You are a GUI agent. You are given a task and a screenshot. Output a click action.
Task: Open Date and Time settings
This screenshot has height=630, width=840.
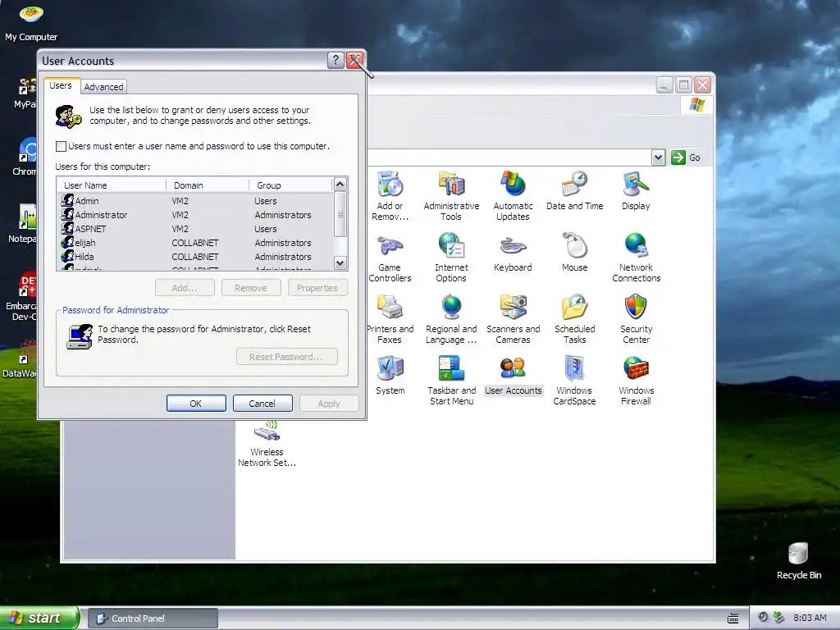tap(574, 190)
